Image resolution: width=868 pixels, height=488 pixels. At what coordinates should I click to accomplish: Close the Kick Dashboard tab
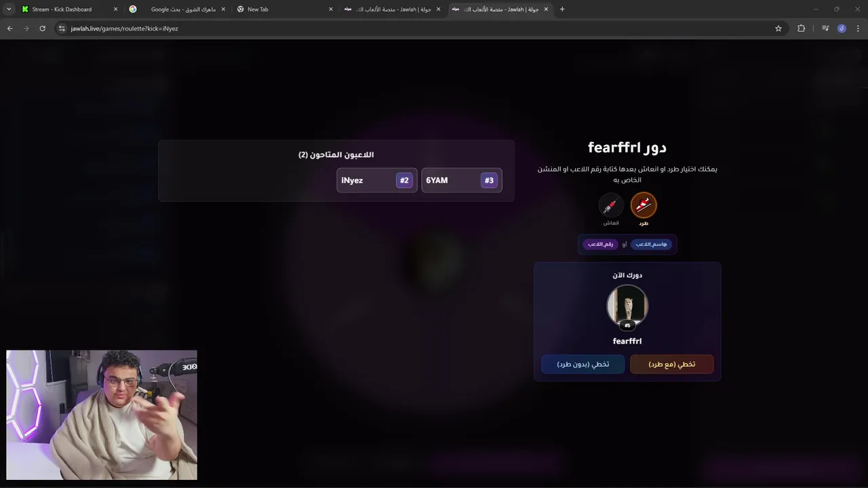115,9
